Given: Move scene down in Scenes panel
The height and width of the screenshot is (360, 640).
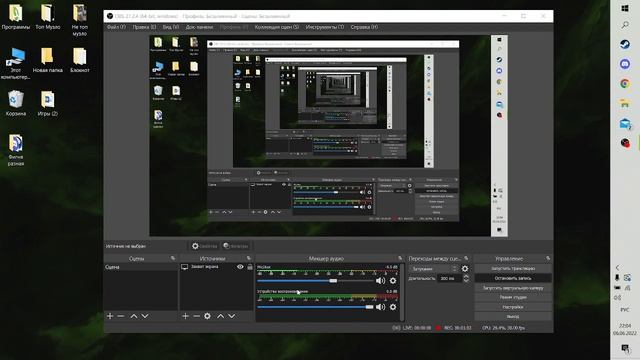Looking at the screenshot, I should pos(145,316).
